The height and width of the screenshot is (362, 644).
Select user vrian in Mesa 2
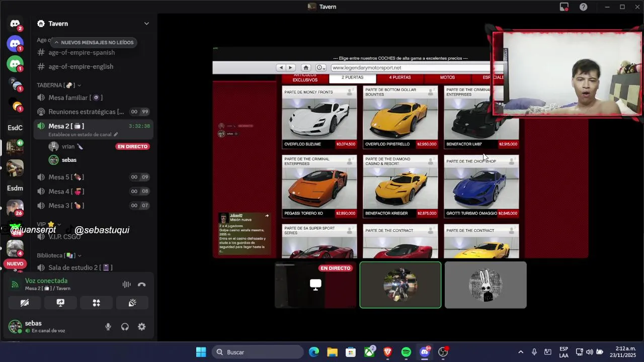click(68, 146)
